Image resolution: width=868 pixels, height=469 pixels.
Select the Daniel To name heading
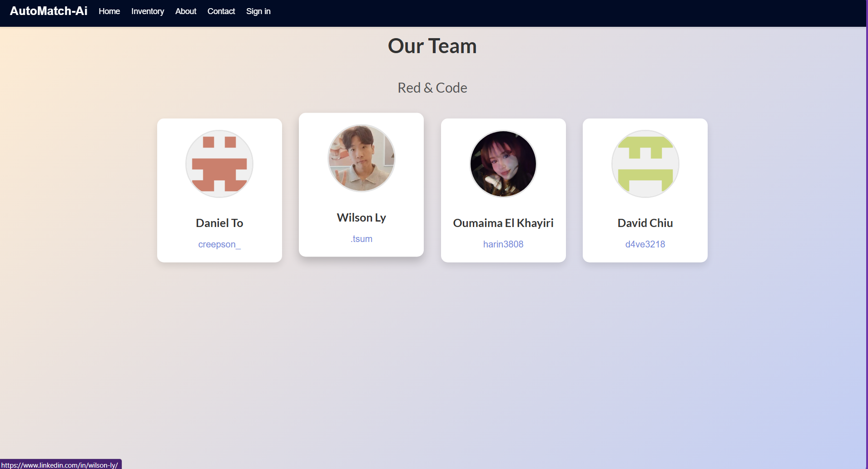[219, 223]
